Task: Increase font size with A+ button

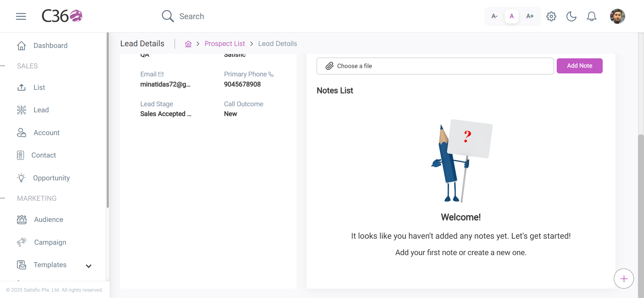Action: (x=530, y=16)
